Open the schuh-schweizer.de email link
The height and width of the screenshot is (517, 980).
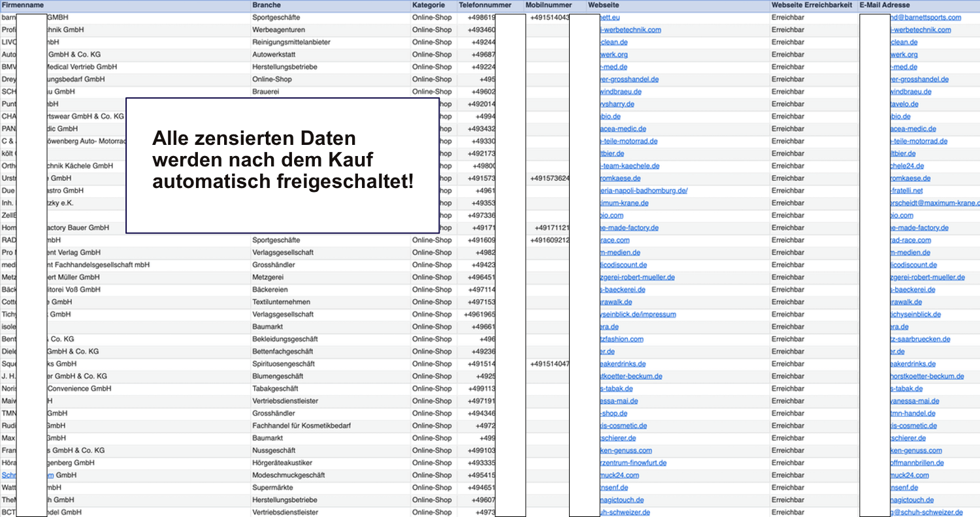(926, 512)
